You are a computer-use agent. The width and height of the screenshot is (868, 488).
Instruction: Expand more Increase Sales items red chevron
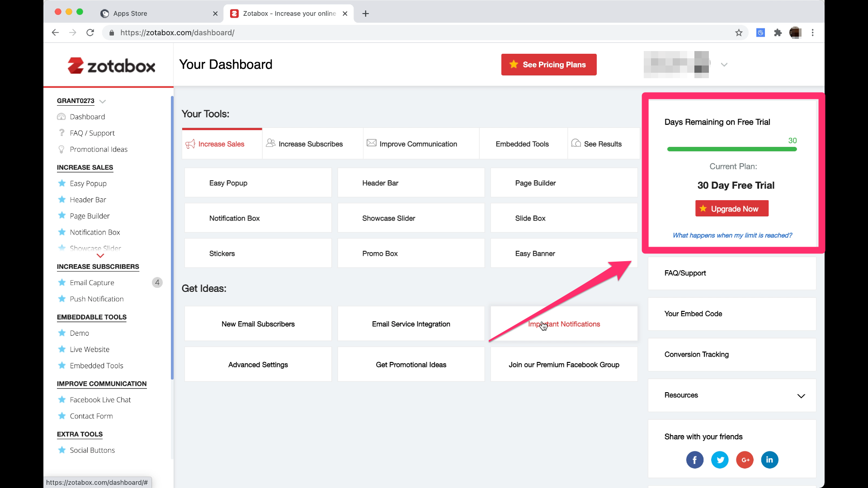pyautogui.click(x=100, y=256)
